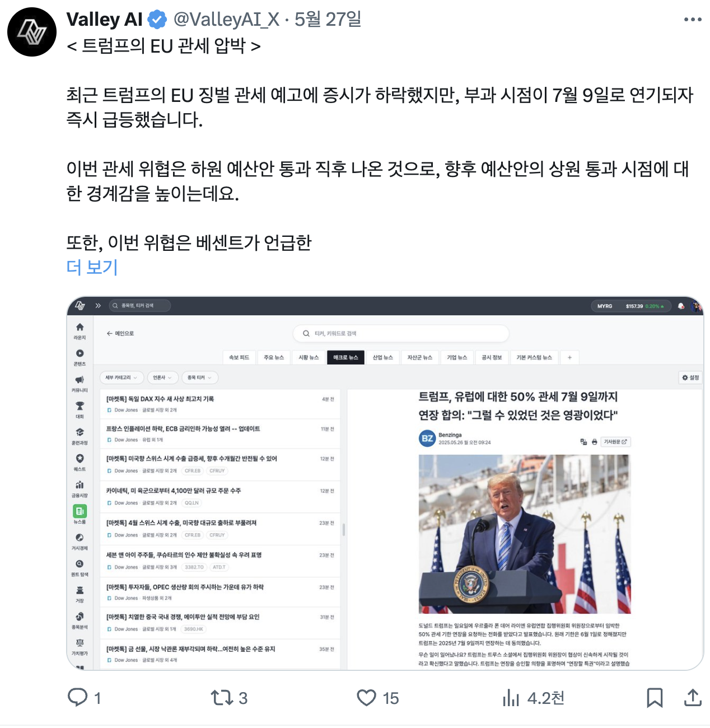Screen dimensions: 710x728
Task: Expand the 세부 카테고리 dropdown
Action: click(122, 377)
